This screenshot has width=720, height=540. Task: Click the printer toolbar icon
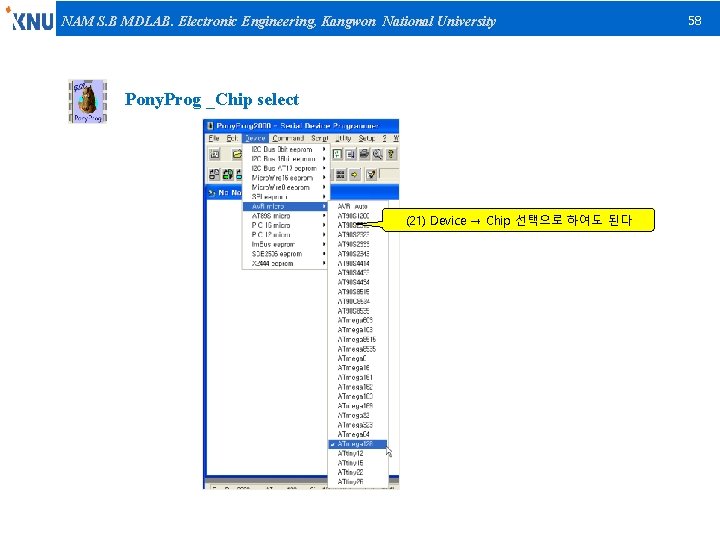364,154
